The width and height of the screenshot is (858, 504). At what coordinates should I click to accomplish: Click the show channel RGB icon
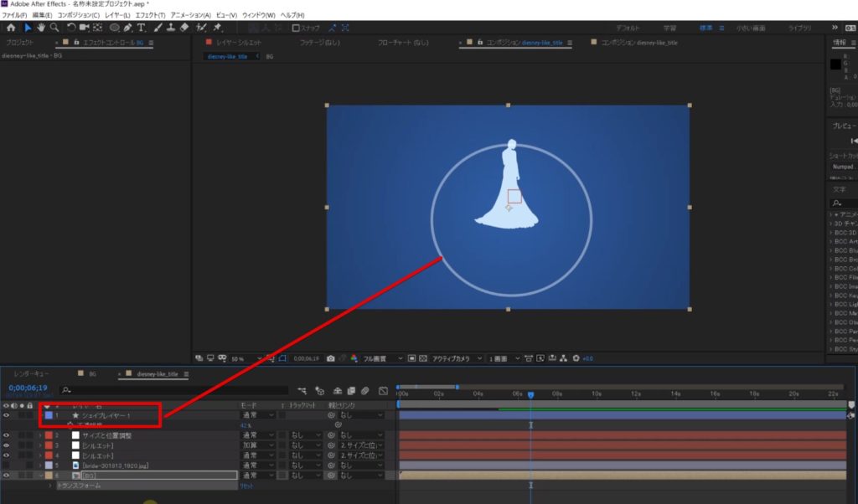click(x=354, y=358)
